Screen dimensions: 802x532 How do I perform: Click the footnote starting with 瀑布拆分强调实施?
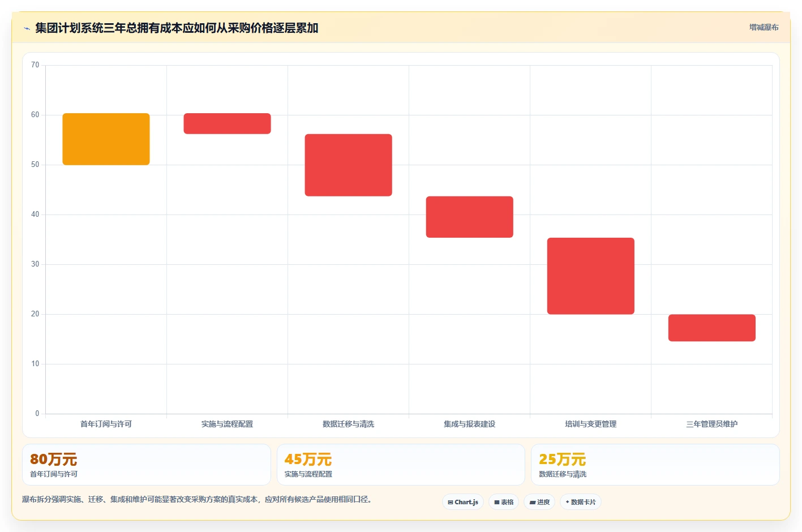[x=197, y=499]
